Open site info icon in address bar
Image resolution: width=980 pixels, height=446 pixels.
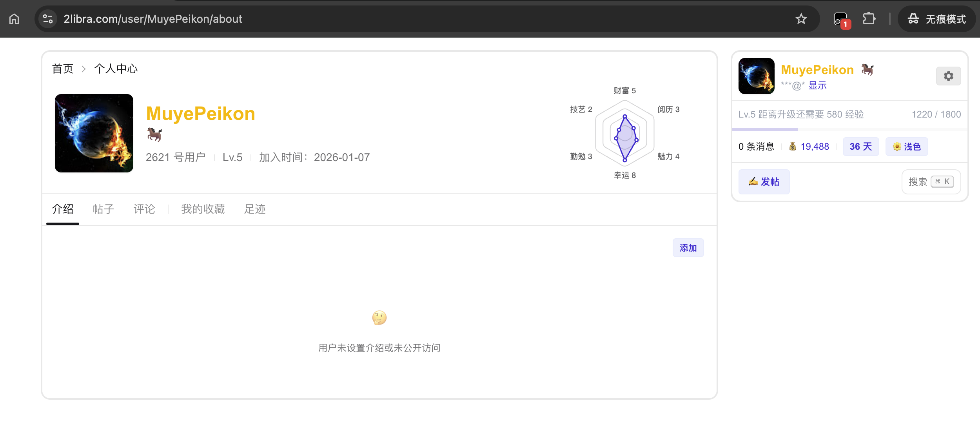tap(48, 19)
